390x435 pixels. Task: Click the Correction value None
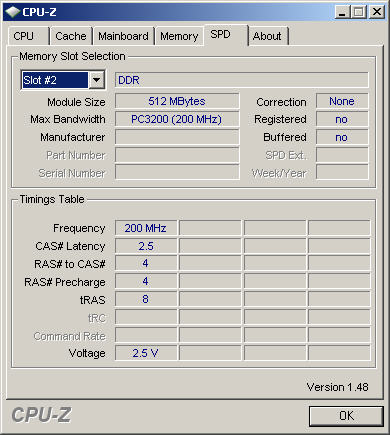tap(342, 101)
